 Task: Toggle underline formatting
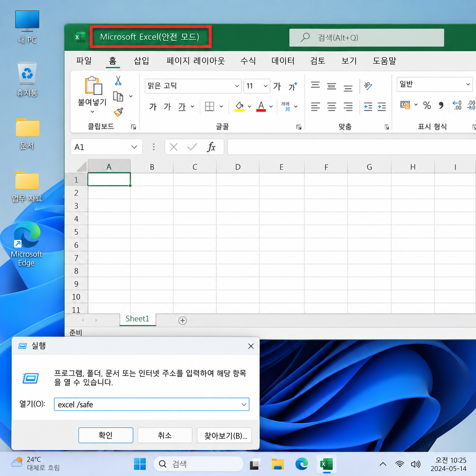tap(182, 106)
